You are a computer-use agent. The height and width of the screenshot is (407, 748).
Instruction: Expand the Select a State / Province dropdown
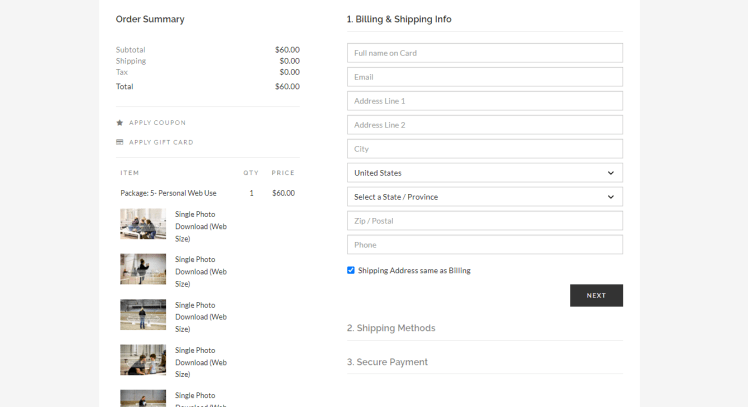pos(484,197)
